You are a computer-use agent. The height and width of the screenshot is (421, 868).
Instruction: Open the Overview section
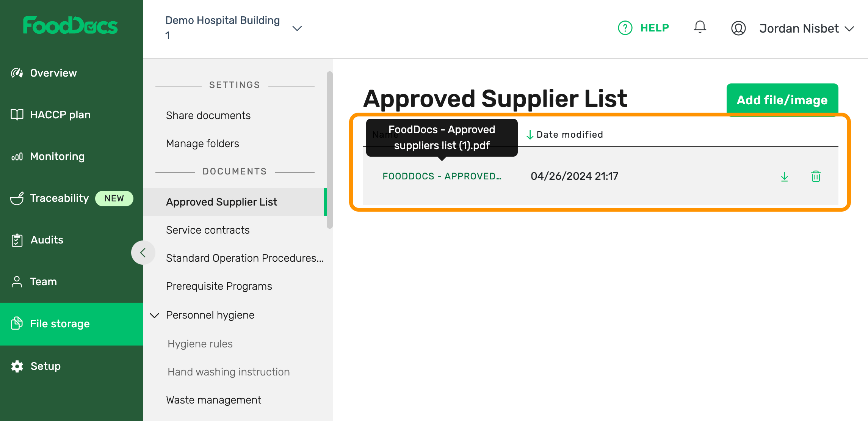click(53, 72)
